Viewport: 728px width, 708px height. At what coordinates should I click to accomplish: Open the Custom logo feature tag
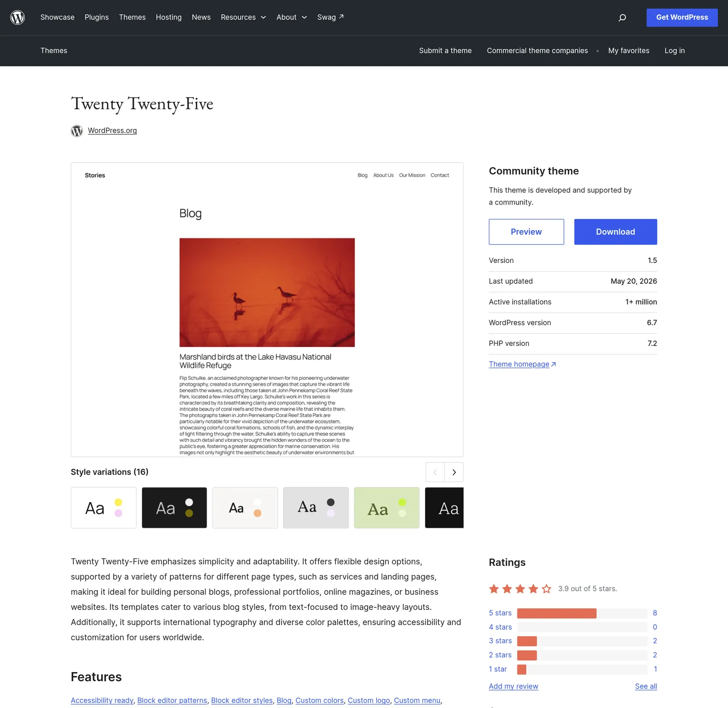click(x=369, y=700)
